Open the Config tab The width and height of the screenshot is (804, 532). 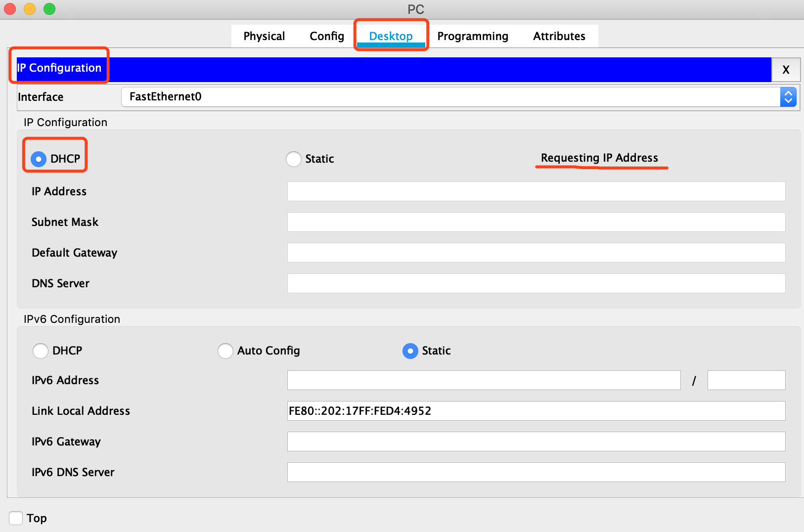point(326,36)
